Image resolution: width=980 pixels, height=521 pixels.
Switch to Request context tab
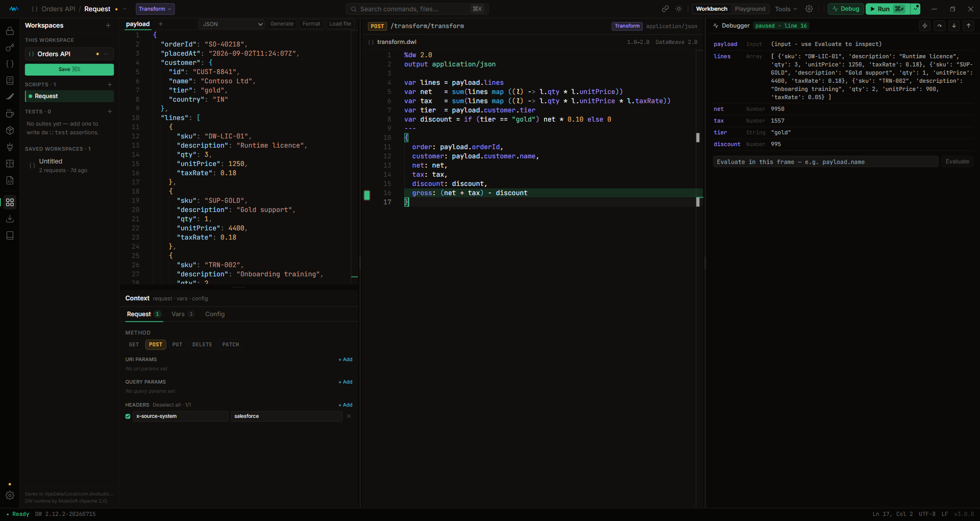click(144, 314)
